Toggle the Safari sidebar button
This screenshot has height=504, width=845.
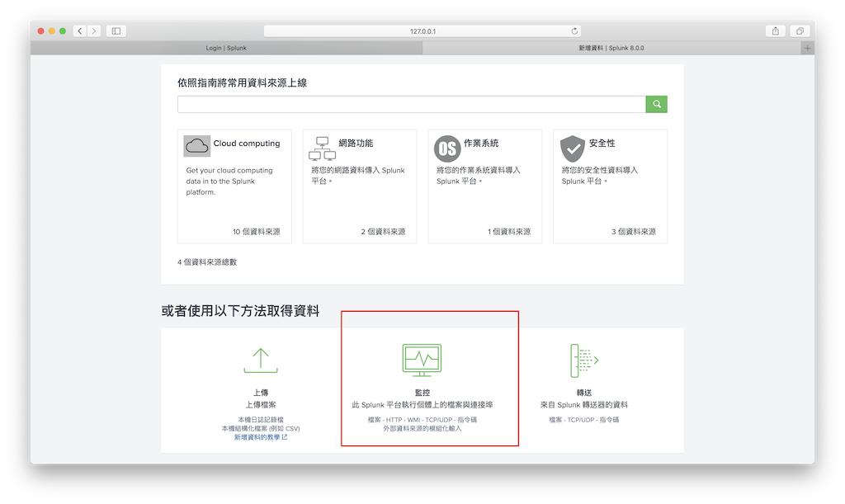[116, 31]
